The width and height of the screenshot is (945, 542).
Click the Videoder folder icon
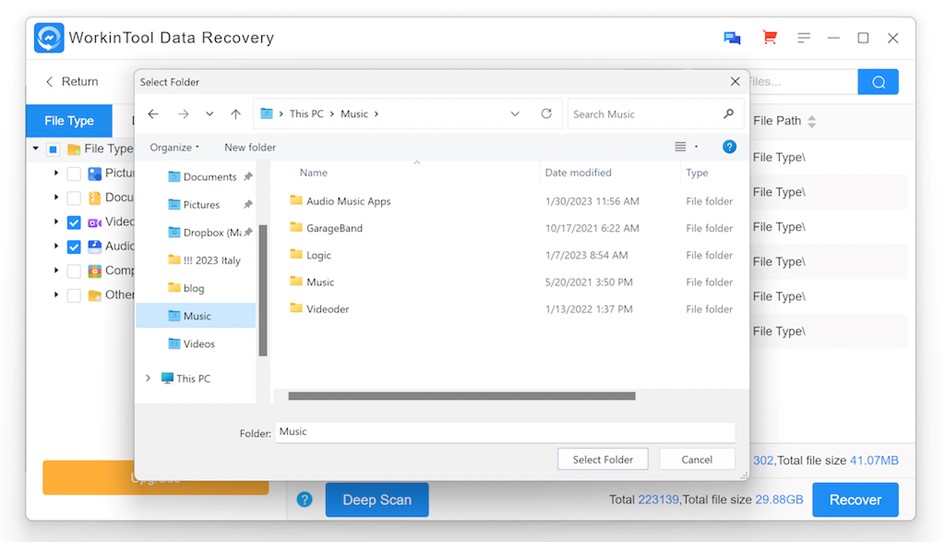[x=296, y=308]
